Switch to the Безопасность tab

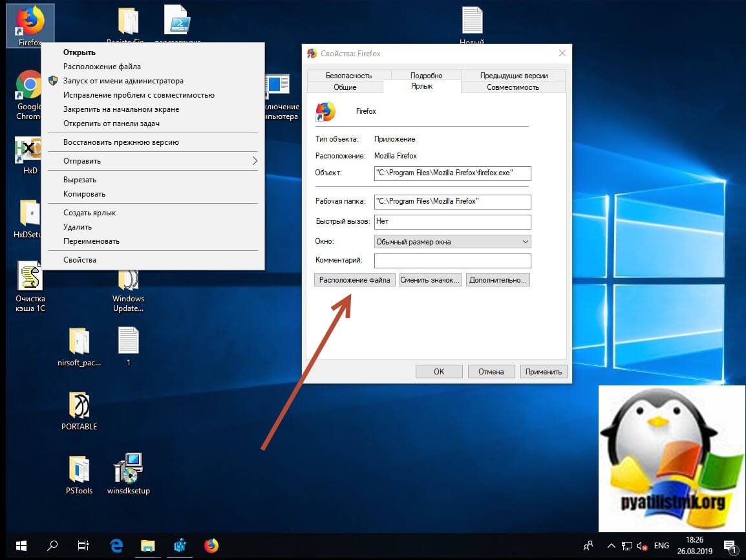[348, 76]
